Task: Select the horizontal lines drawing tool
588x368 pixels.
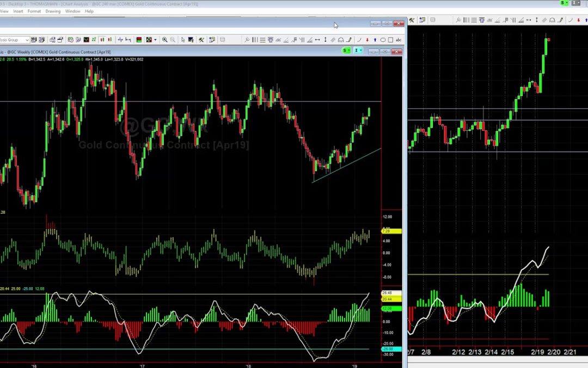Action: point(262,40)
